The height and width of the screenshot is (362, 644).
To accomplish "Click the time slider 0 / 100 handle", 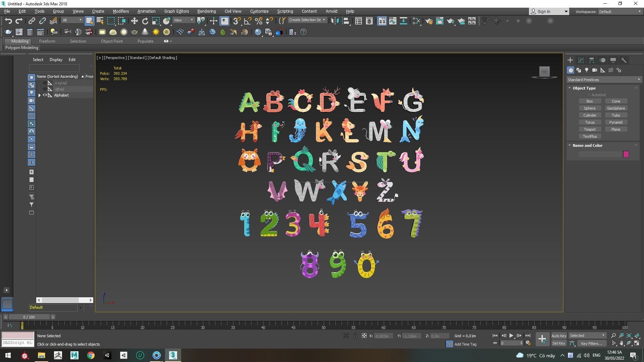I will click(29, 317).
